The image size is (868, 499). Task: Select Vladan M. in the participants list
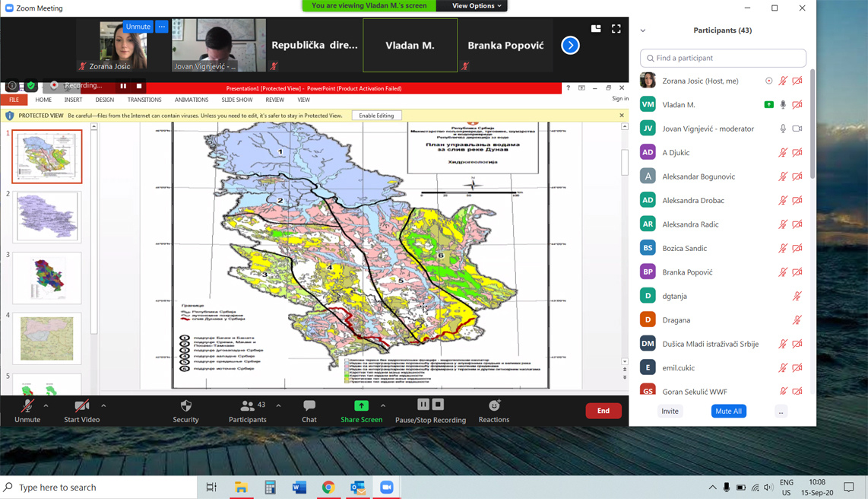[679, 105]
